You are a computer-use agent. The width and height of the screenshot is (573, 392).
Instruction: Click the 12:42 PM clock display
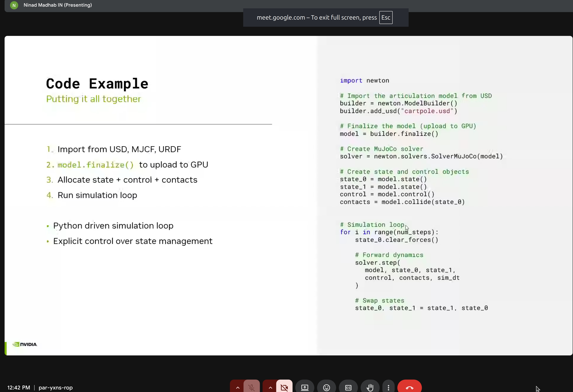[x=18, y=388]
